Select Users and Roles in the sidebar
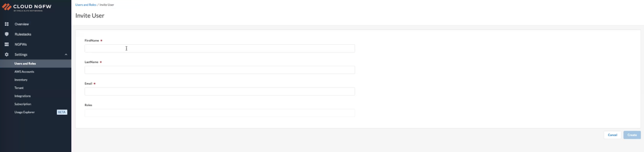644x152 pixels. click(x=25, y=63)
